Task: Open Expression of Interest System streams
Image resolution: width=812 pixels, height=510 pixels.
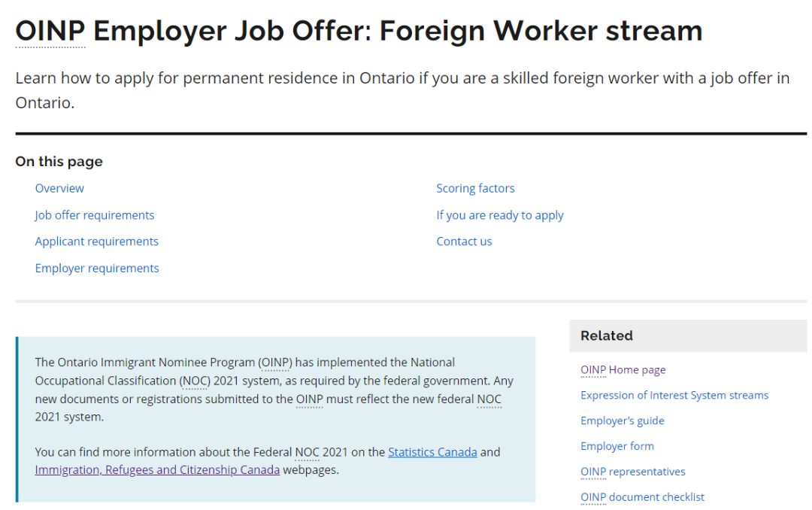Action: 674,395
